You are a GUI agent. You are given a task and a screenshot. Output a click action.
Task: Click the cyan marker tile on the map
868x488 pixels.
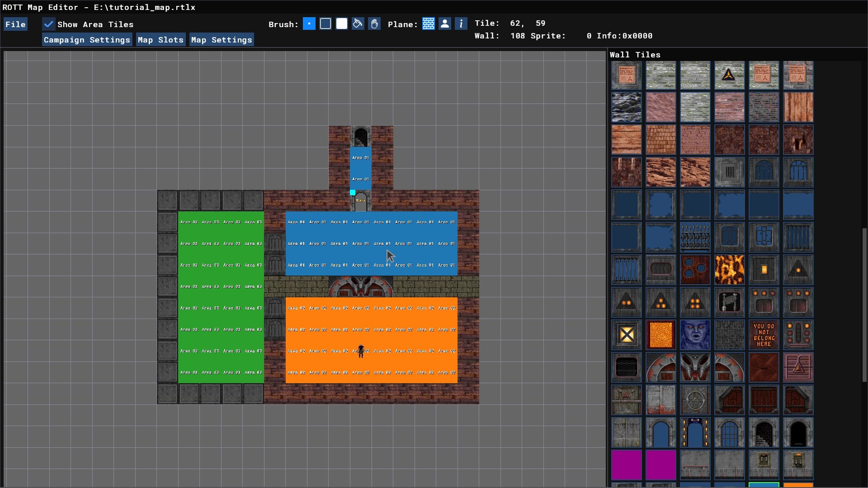[353, 192]
